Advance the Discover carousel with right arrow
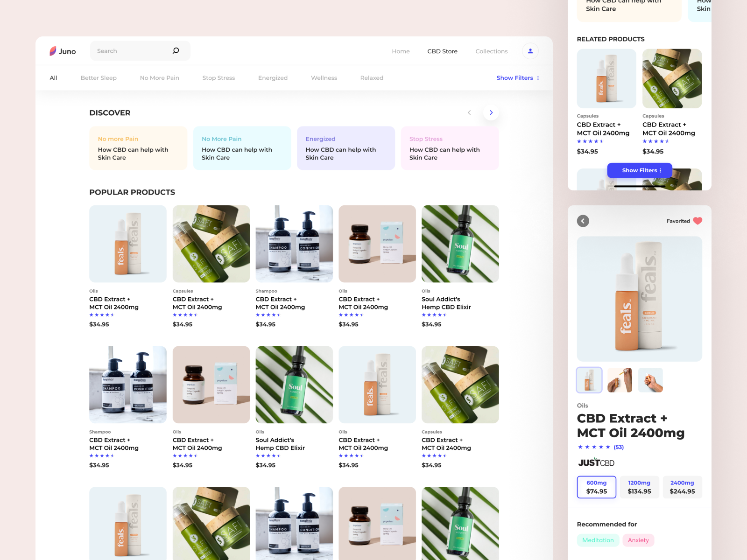Screen dimensions: 747x560 [x=491, y=112]
